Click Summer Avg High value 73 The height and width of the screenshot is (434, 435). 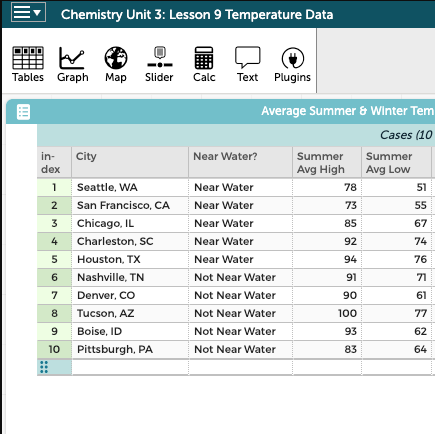click(327, 205)
